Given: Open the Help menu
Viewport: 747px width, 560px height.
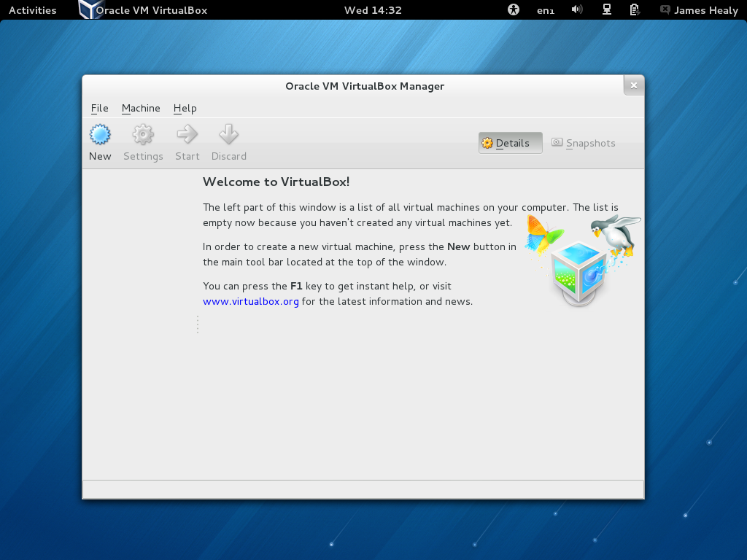Looking at the screenshot, I should [x=185, y=108].
